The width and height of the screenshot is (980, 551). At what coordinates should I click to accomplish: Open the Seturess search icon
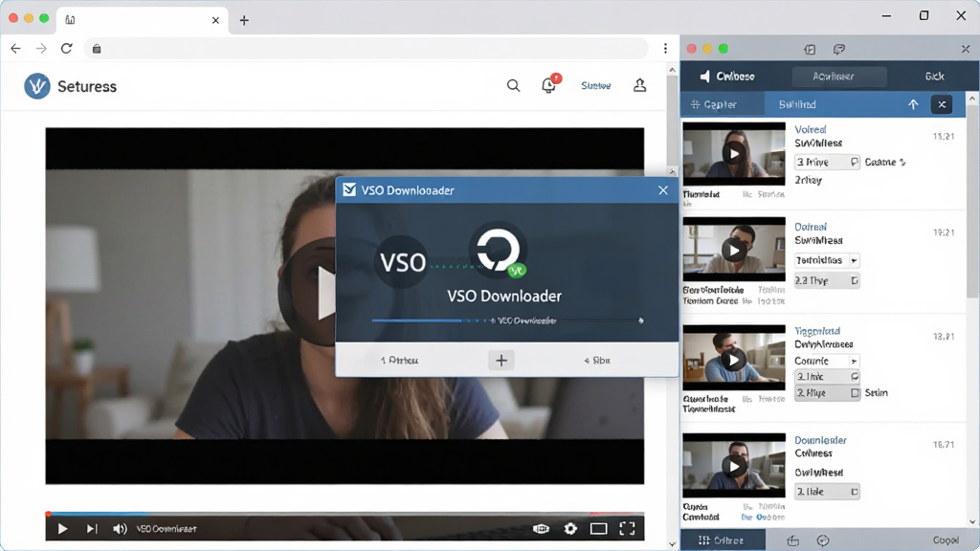(x=513, y=85)
